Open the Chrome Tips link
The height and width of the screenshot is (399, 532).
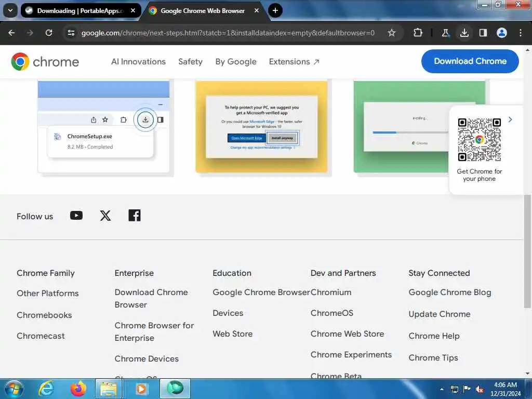click(433, 357)
